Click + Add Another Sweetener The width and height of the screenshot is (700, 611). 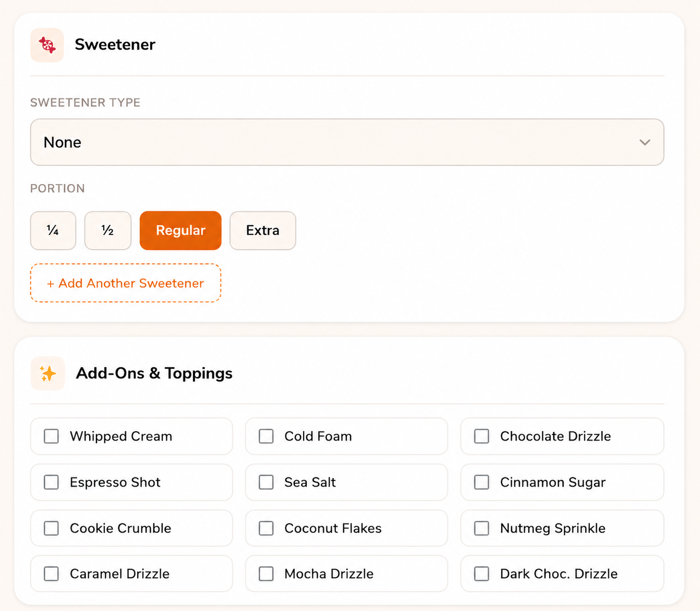pos(126,283)
